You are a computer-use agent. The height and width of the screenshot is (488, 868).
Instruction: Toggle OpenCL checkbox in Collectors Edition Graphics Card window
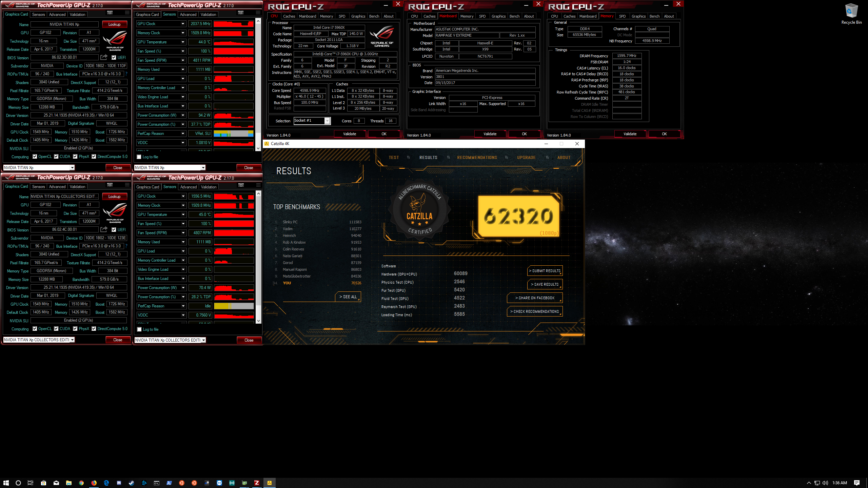[35, 329]
